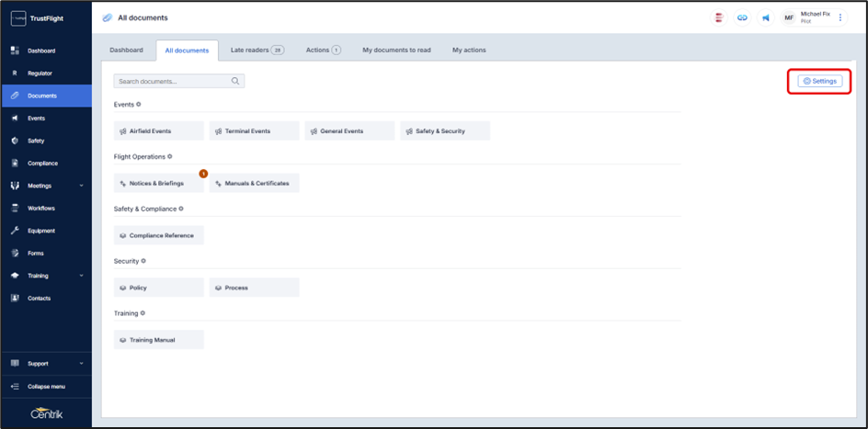Click the Settings button
868x429 pixels.
(x=819, y=81)
